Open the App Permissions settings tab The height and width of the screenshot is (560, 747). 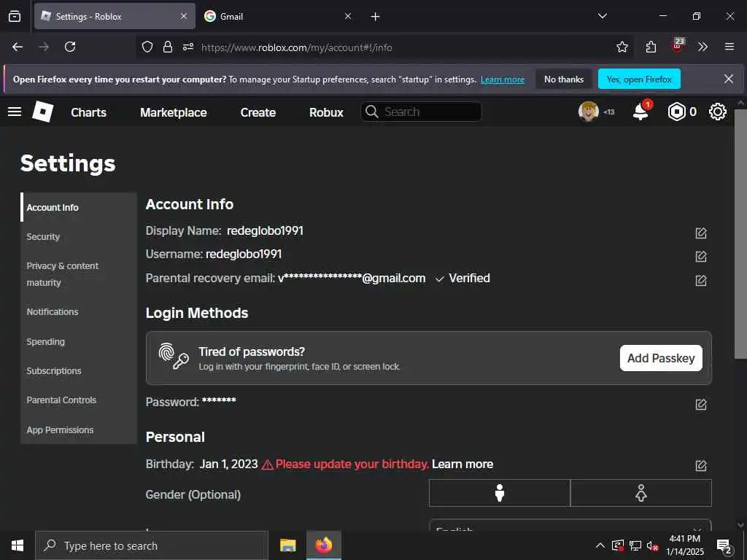point(79,430)
